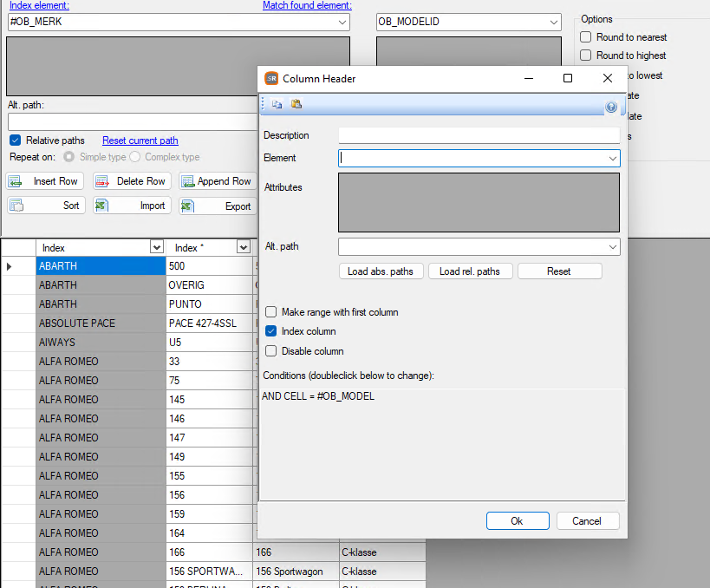The image size is (710, 588).
Task: Open the Index column header filter arrow
Action: [156, 247]
